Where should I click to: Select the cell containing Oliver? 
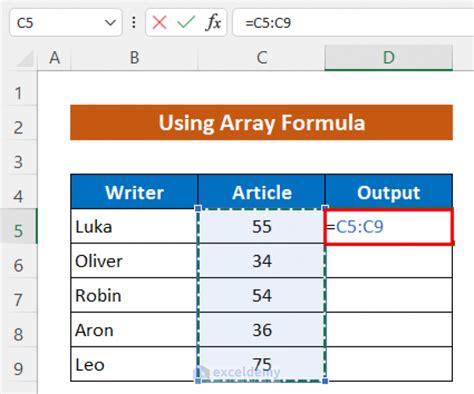coord(134,261)
